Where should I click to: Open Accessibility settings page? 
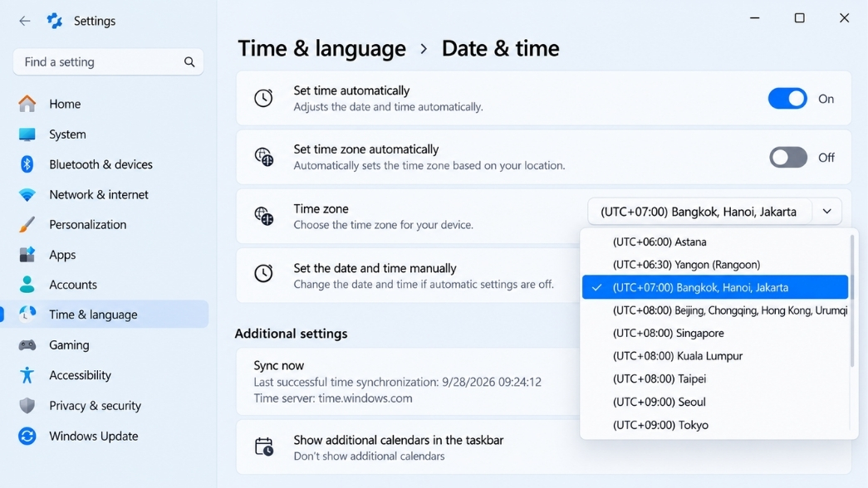(x=105, y=375)
